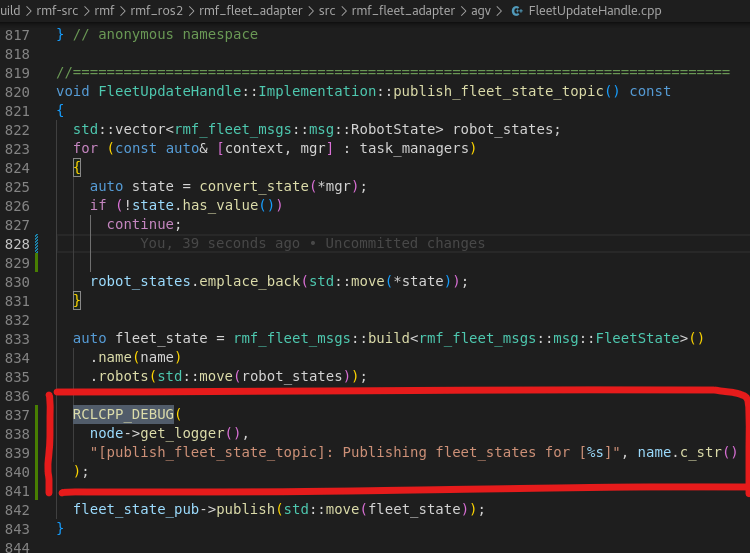The image size is (750, 553).
Task: Click FleetUpdateHandle.cpp breadcrumb file name
Action: pyautogui.click(x=595, y=11)
